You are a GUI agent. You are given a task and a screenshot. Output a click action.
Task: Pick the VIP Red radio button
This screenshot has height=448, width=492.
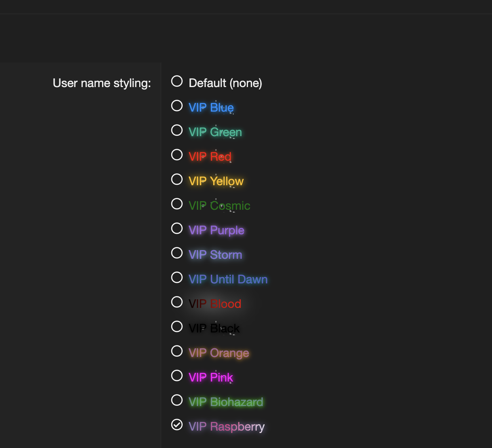(177, 155)
